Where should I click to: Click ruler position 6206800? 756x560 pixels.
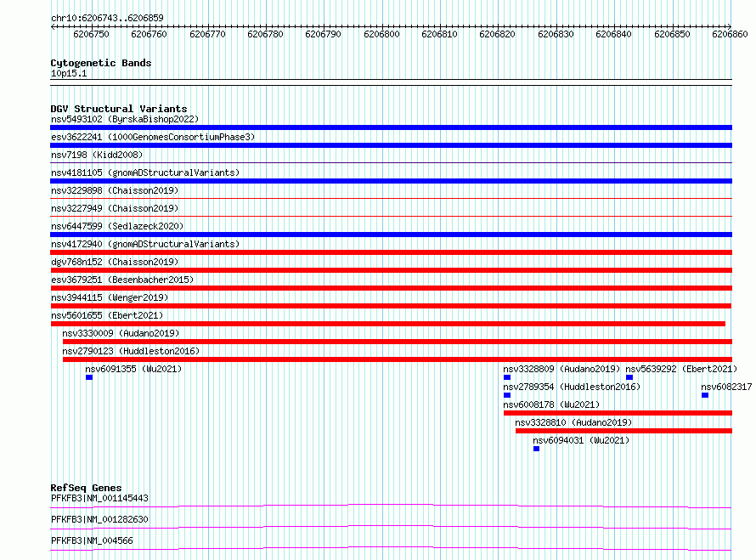click(382, 34)
